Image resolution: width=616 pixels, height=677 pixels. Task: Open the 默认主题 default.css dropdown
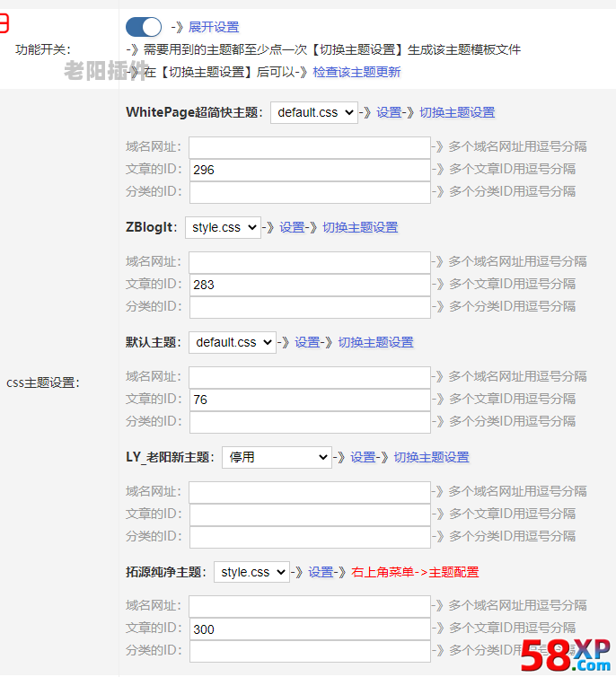pos(232,342)
